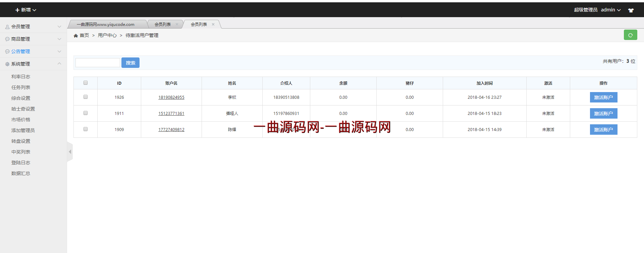Click 未激活 status in row 1911
Viewport: 644px width, 253px height.
click(x=548, y=114)
